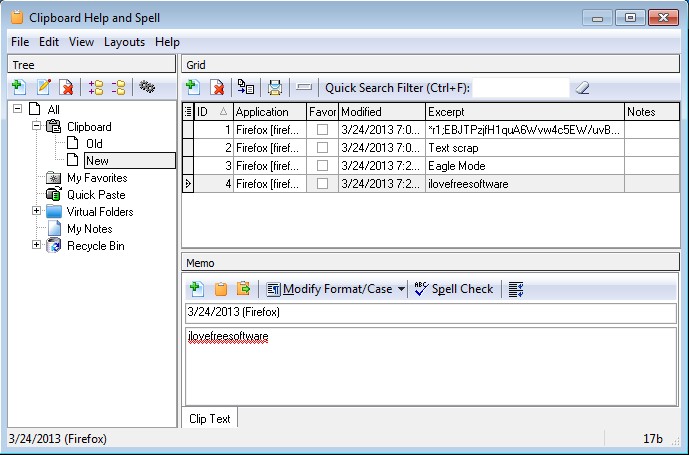The width and height of the screenshot is (689, 455).
Task: Click the clipboard copy icon in Memo toolbar
Action: pos(219,289)
